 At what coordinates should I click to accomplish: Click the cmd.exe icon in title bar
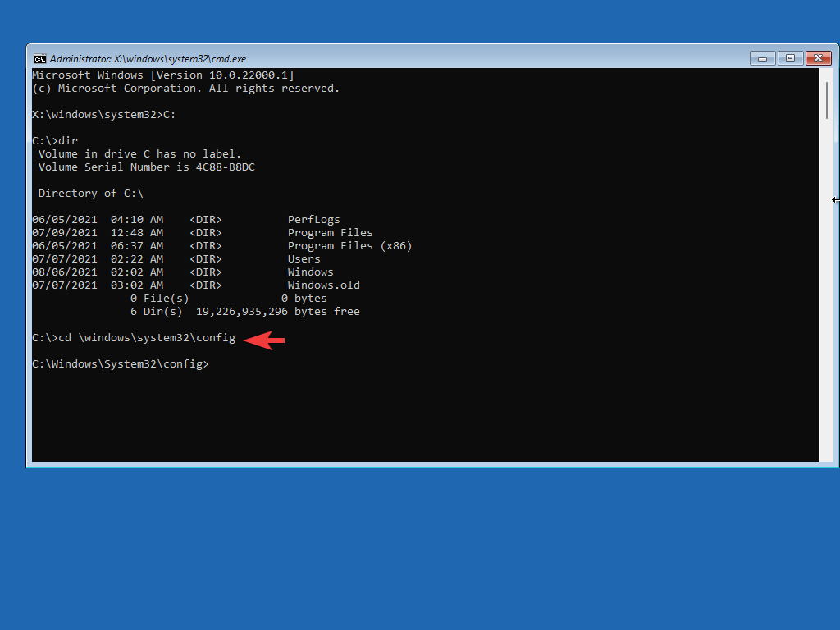coord(39,59)
